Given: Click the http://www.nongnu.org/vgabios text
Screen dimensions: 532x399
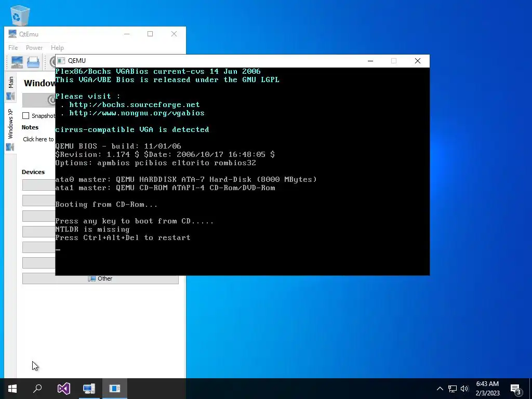Looking at the screenshot, I should pyautogui.click(x=137, y=113).
